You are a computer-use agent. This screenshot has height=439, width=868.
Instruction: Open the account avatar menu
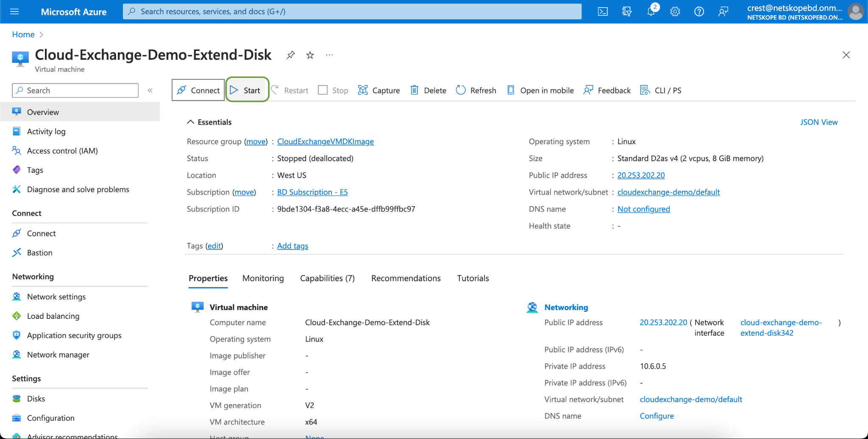click(855, 11)
